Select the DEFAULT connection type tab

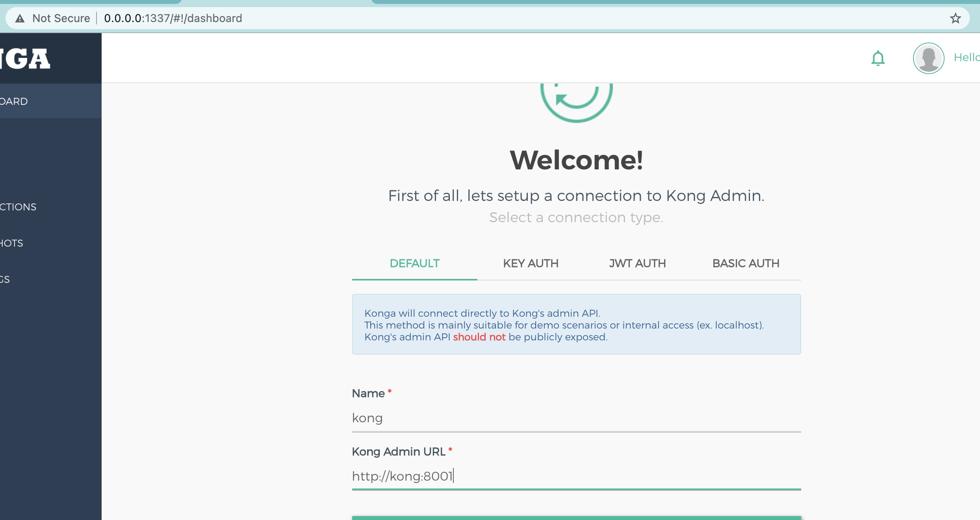coord(414,263)
